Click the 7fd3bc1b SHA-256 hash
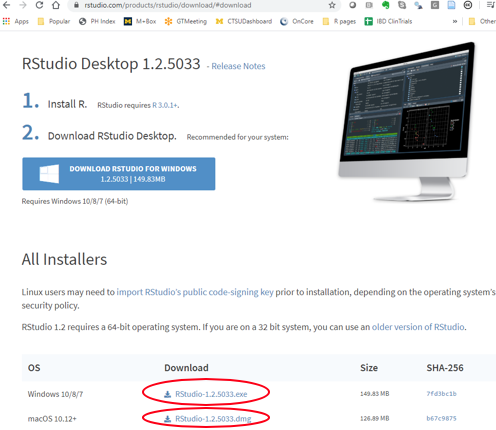The width and height of the screenshot is (496, 430). [441, 394]
